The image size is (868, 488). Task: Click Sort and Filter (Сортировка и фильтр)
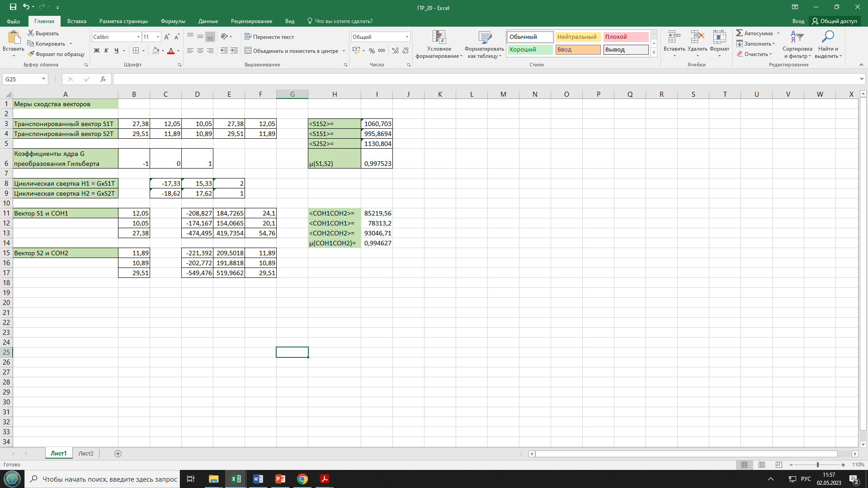[797, 44]
